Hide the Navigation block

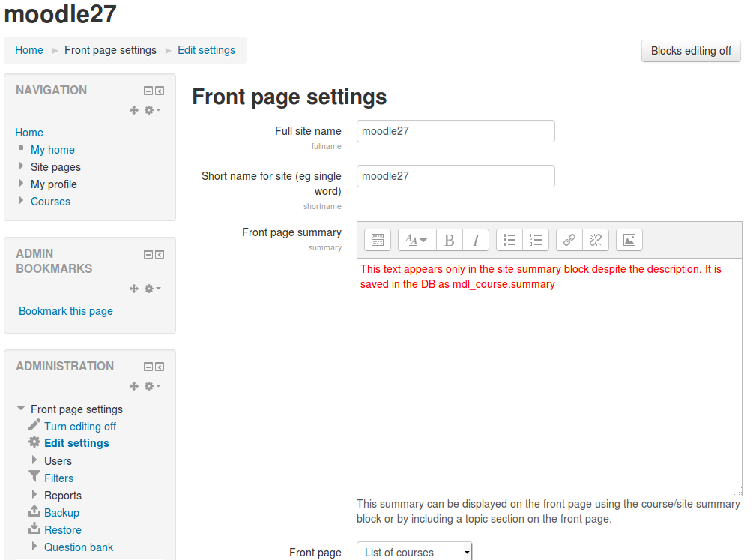pyautogui.click(x=148, y=91)
